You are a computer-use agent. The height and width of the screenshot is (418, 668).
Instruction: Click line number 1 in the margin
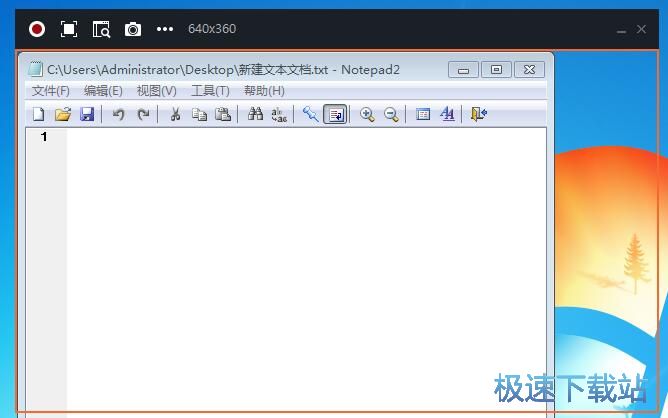click(44, 137)
